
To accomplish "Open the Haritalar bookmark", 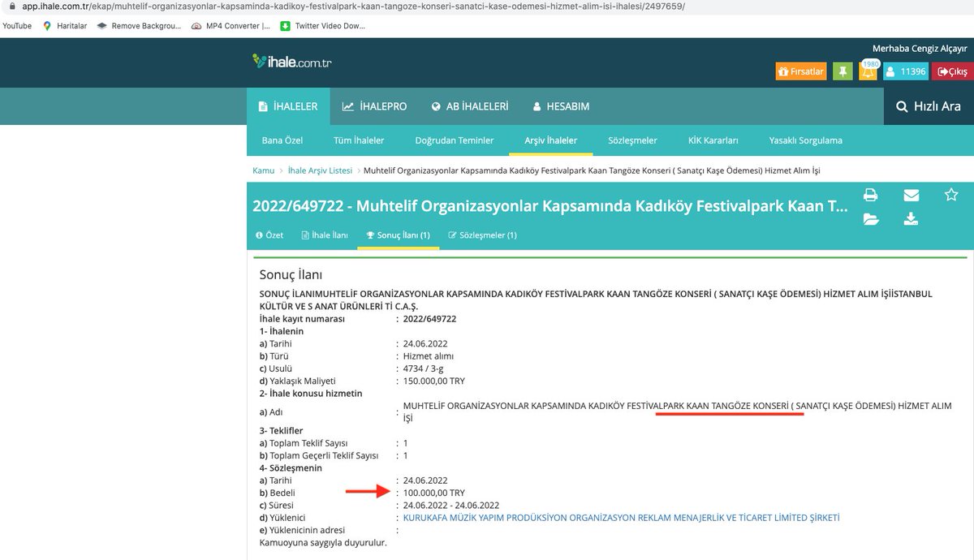I will click(65, 26).
